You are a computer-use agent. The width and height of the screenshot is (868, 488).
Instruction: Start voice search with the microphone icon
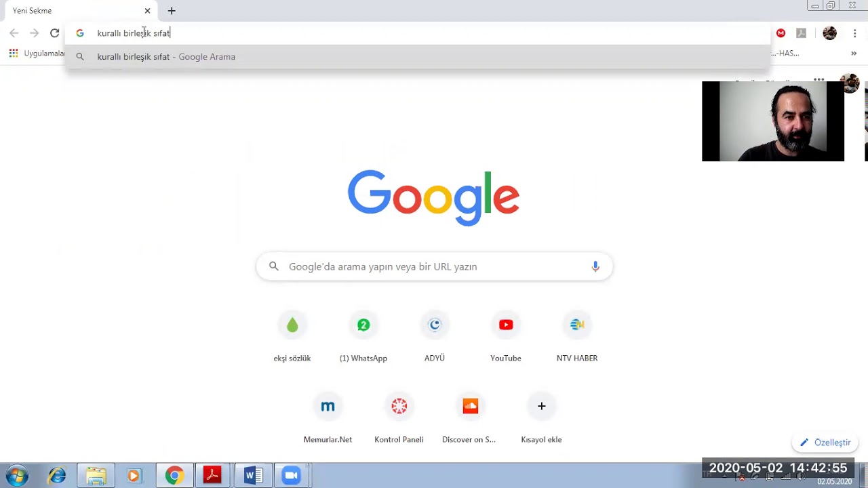click(x=595, y=266)
